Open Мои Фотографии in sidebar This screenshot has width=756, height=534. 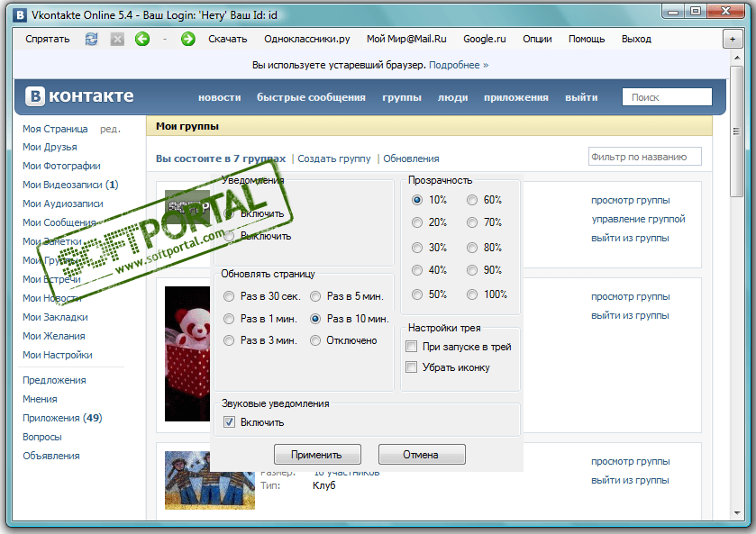click(x=61, y=166)
